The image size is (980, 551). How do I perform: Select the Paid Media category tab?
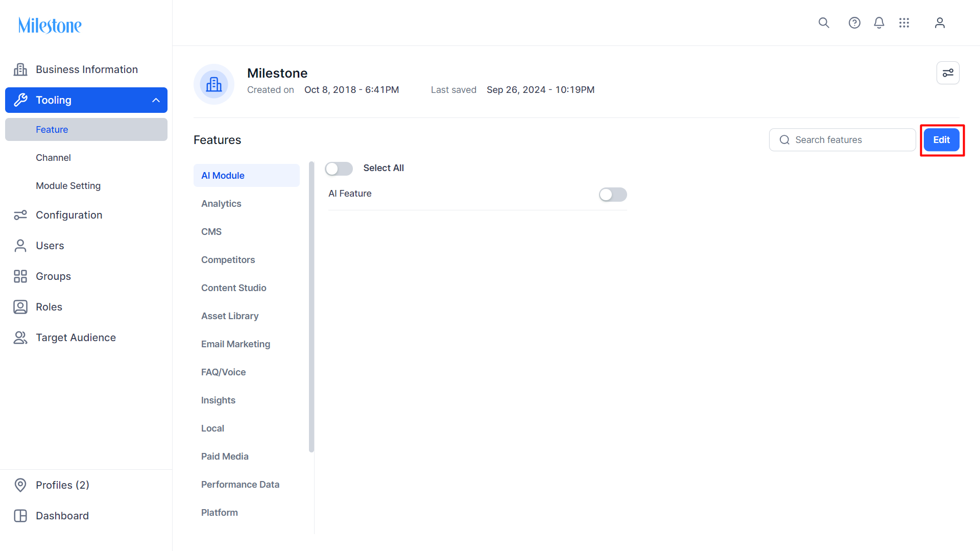click(x=247, y=457)
